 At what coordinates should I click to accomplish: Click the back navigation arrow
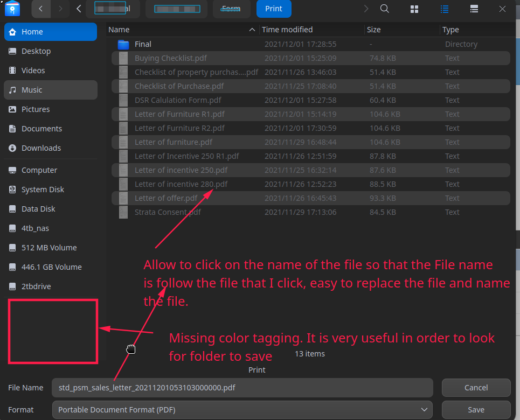(x=41, y=9)
